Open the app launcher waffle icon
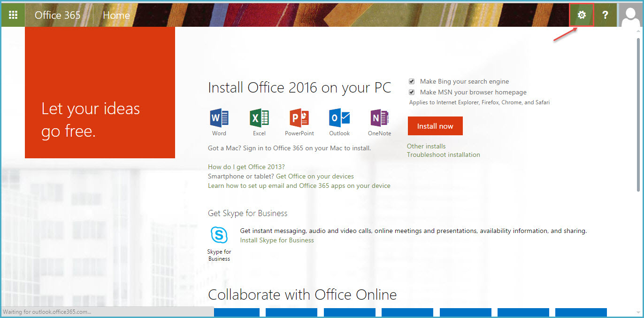 click(x=13, y=15)
